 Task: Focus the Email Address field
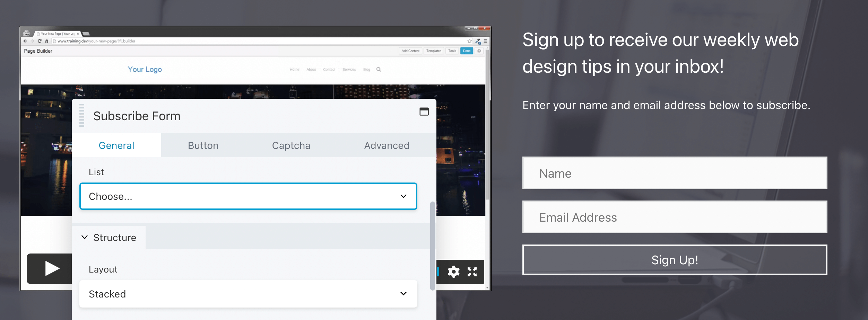tap(675, 217)
